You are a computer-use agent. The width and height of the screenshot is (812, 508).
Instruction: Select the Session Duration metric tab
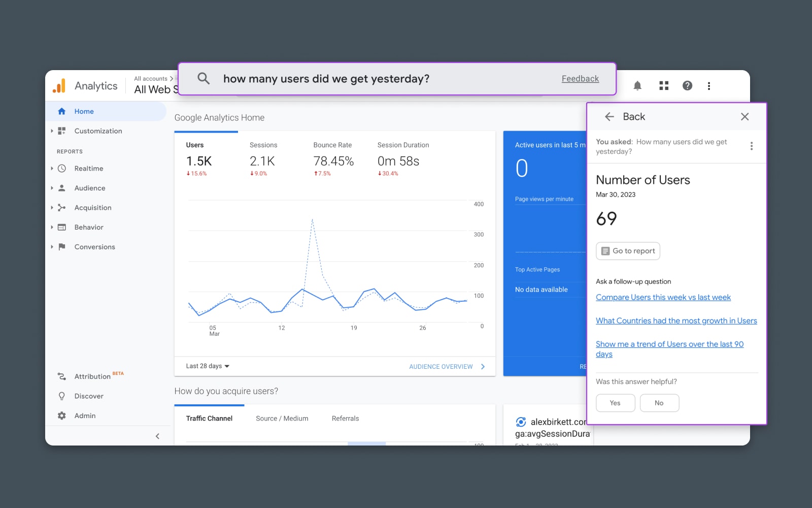coord(403,159)
